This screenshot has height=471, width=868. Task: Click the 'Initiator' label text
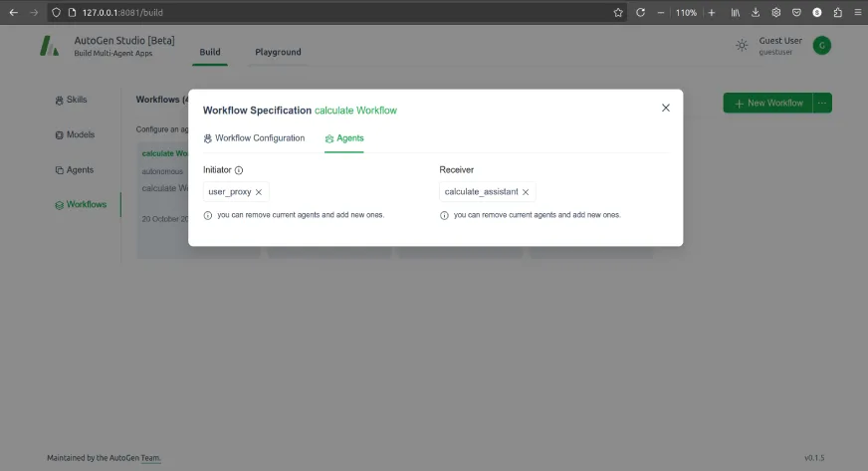(217, 170)
